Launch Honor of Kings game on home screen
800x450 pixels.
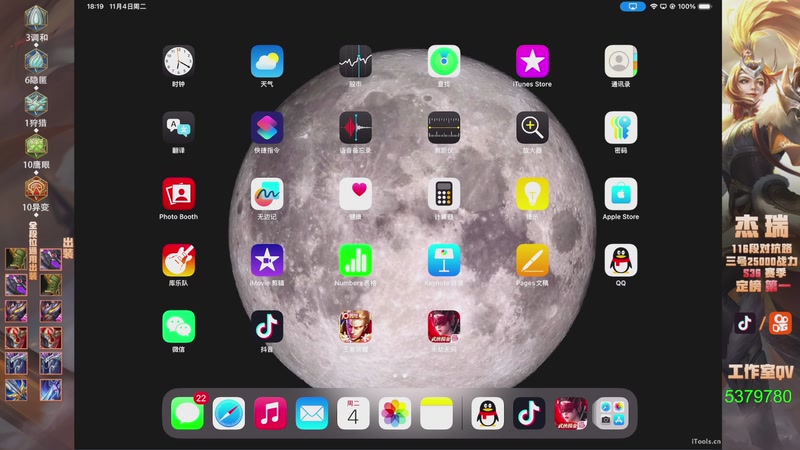pyautogui.click(x=356, y=327)
